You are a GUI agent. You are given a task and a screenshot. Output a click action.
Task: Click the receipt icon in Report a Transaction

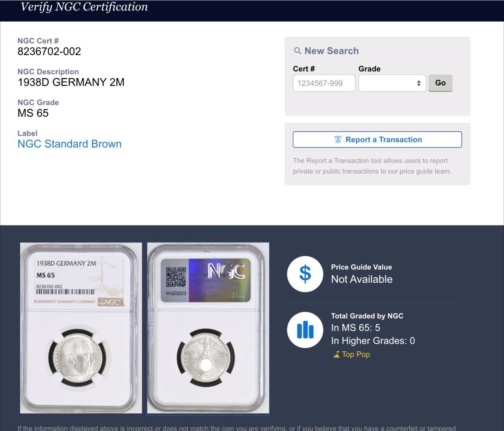coord(338,140)
